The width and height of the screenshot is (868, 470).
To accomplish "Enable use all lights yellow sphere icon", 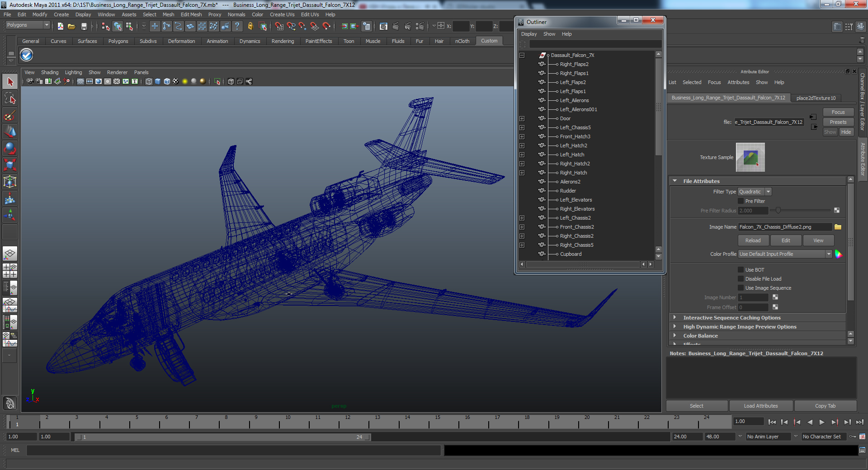I will pyautogui.click(x=185, y=81).
